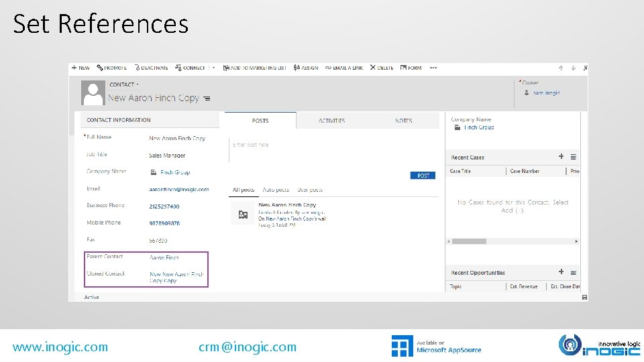The image size is (644, 362).
Task: Click the Assign command
Action: 306,68
